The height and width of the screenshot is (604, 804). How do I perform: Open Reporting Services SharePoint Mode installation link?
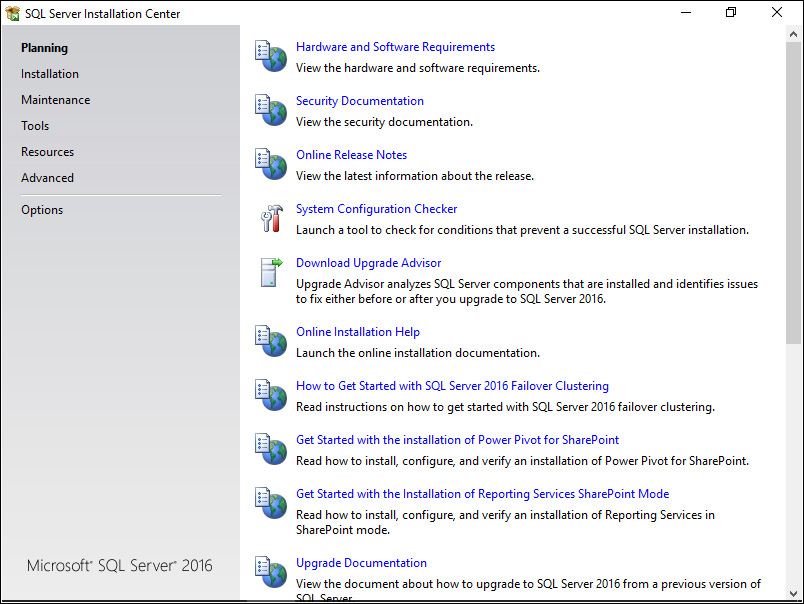pyautogui.click(x=483, y=494)
